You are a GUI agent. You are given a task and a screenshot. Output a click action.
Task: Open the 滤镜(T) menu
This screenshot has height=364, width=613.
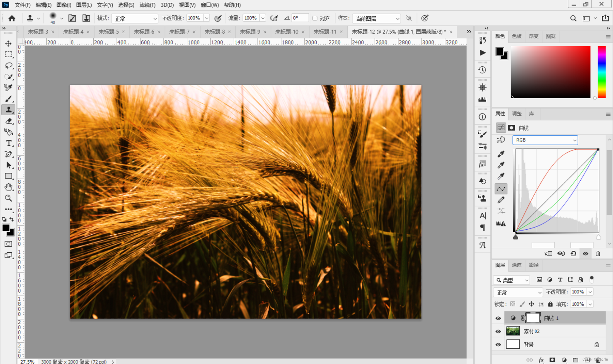pos(147,5)
